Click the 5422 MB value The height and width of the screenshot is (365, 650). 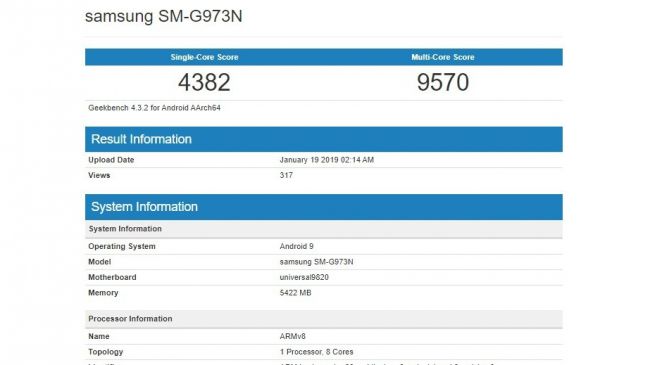(x=295, y=293)
